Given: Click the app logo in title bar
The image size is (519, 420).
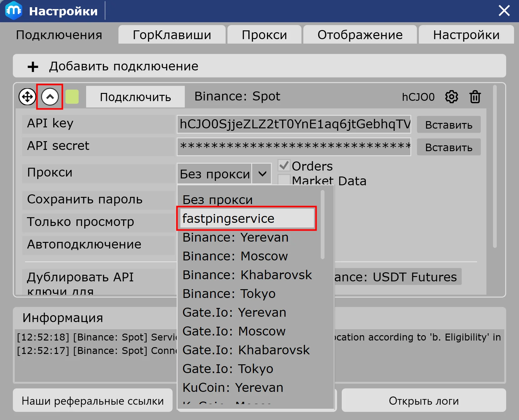Looking at the screenshot, I should 13,11.
